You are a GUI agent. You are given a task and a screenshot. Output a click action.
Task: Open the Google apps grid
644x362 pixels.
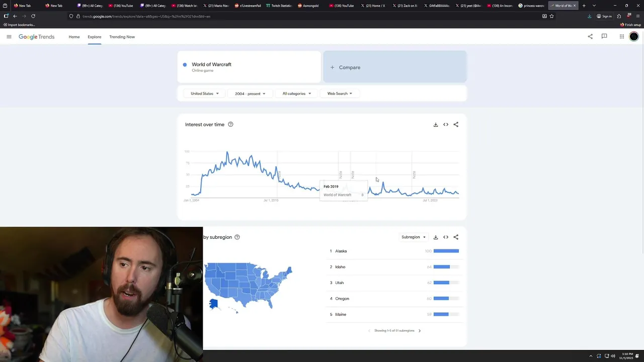pos(622,36)
